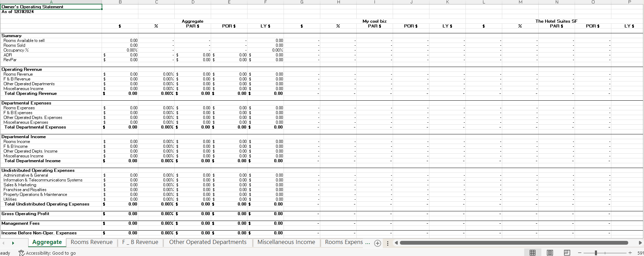Select the Utilities row label
The width and height of the screenshot is (644, 256).
point(10,199)
